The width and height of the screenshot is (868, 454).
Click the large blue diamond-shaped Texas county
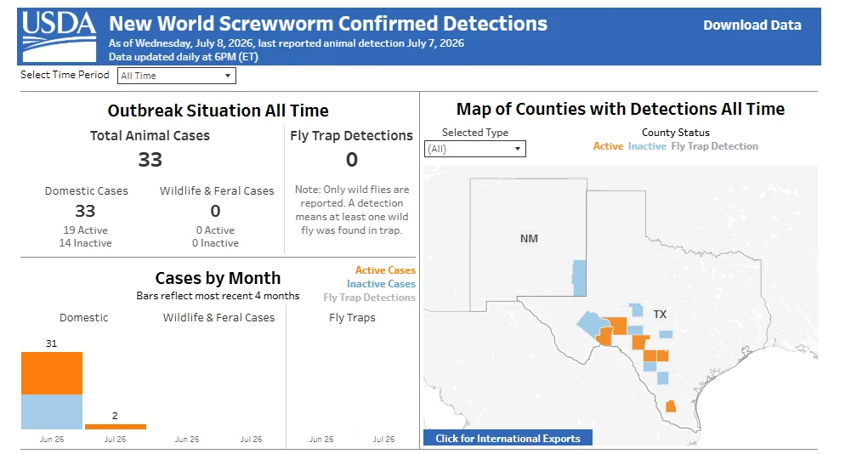(589, 324)
